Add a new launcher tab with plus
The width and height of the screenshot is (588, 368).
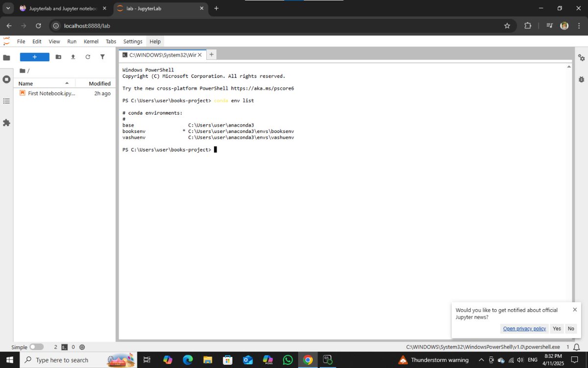click(x=212, y=55)
